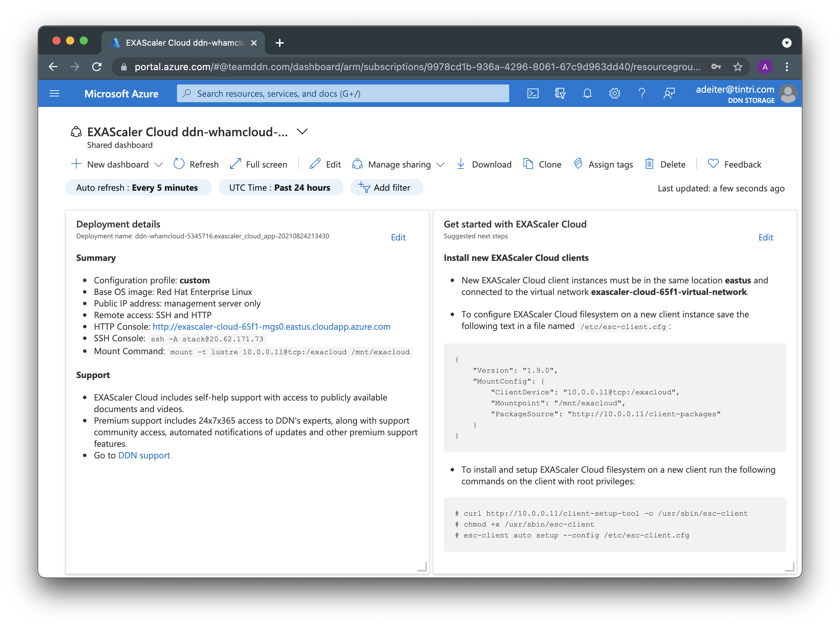
Task: Open the notifications bell
Action: (x=587, y=93)
